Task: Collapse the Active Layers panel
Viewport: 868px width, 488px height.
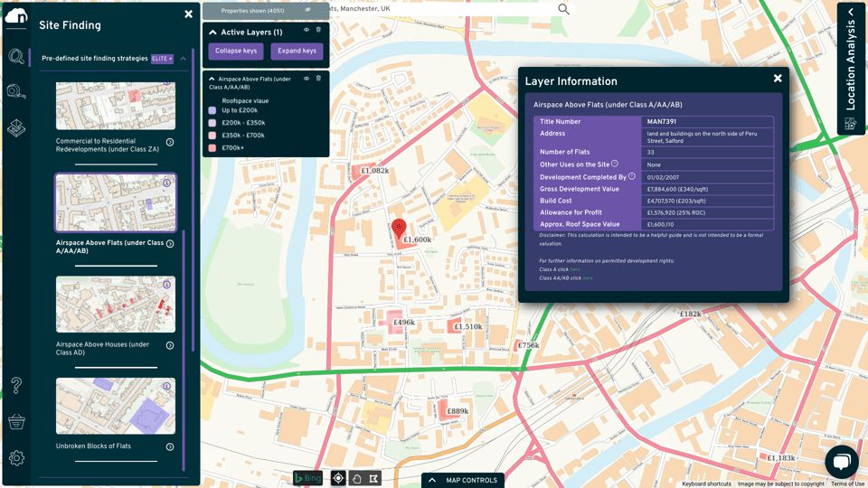Action: click(x=213, y=33)
